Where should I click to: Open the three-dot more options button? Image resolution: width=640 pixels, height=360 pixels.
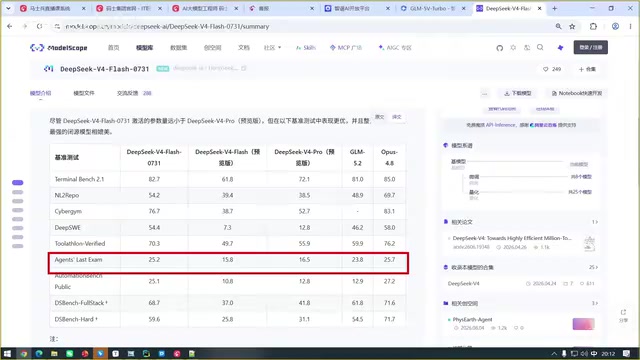[x=484, y=93]
